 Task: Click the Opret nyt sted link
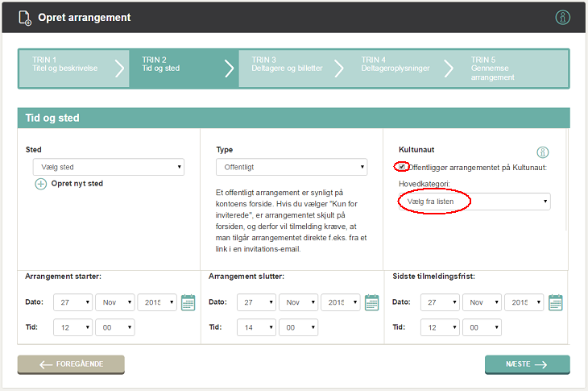pos(77,184)
